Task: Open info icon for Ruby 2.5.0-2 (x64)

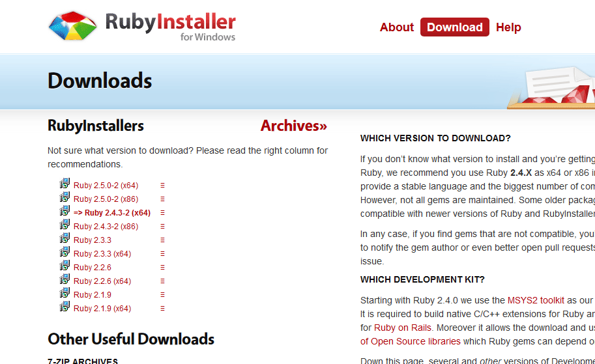Action: tap(162, 186)
